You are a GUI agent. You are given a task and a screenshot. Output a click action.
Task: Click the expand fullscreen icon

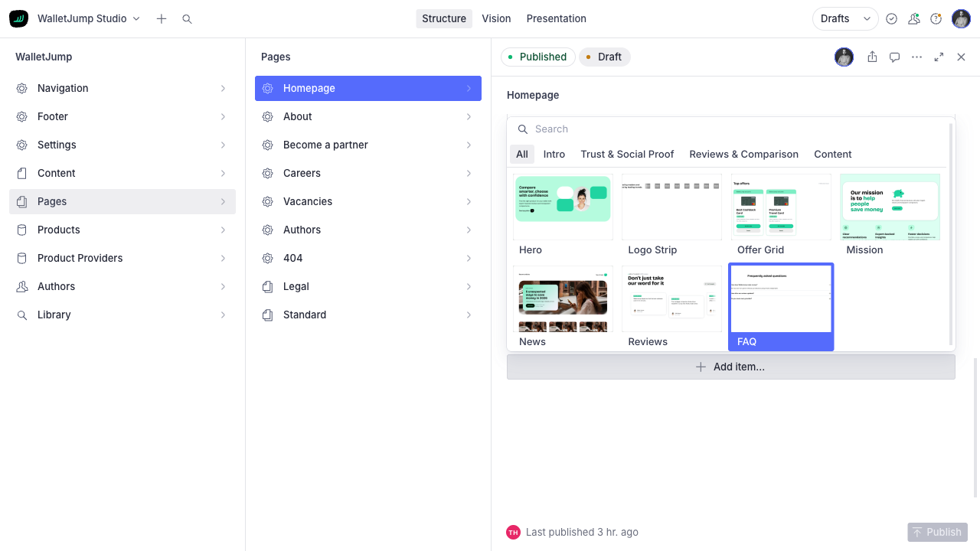[939, 57]
